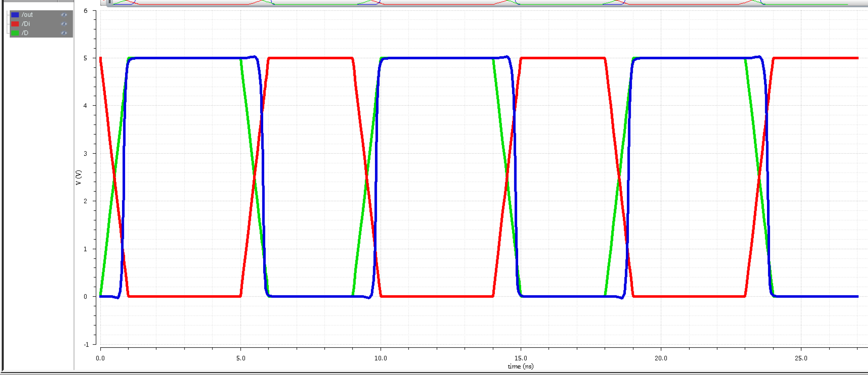Click the middle of the overview waveform strip
This screenshot has height=375, width=868.
pyautogui.click(x=484, y=3)
